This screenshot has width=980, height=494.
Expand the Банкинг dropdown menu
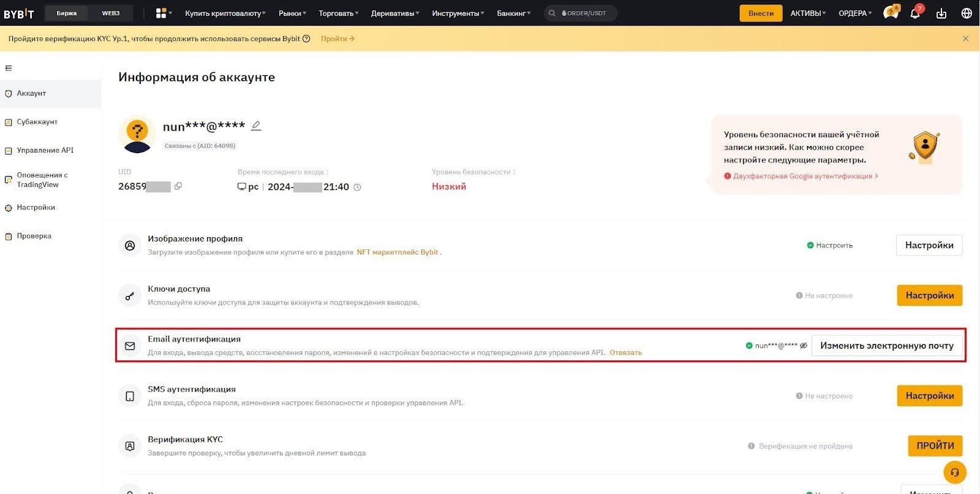[514, 13]
